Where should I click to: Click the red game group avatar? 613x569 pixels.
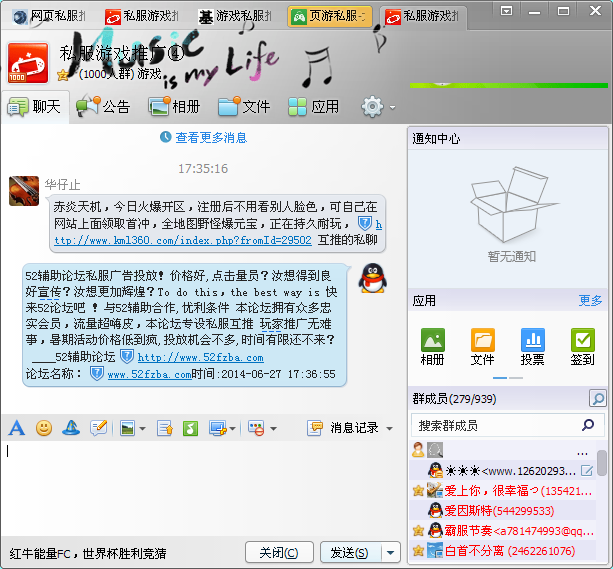(28, 63)
